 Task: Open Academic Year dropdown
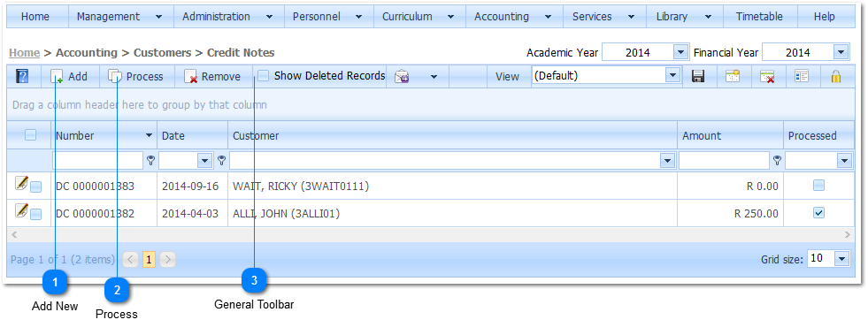[x=681, y=52]
